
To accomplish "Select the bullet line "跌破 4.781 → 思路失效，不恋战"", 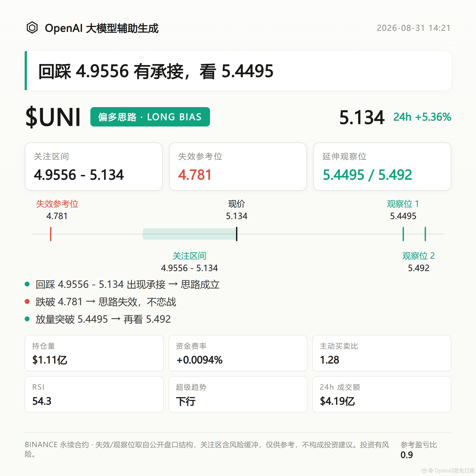I will coord(106,302).
